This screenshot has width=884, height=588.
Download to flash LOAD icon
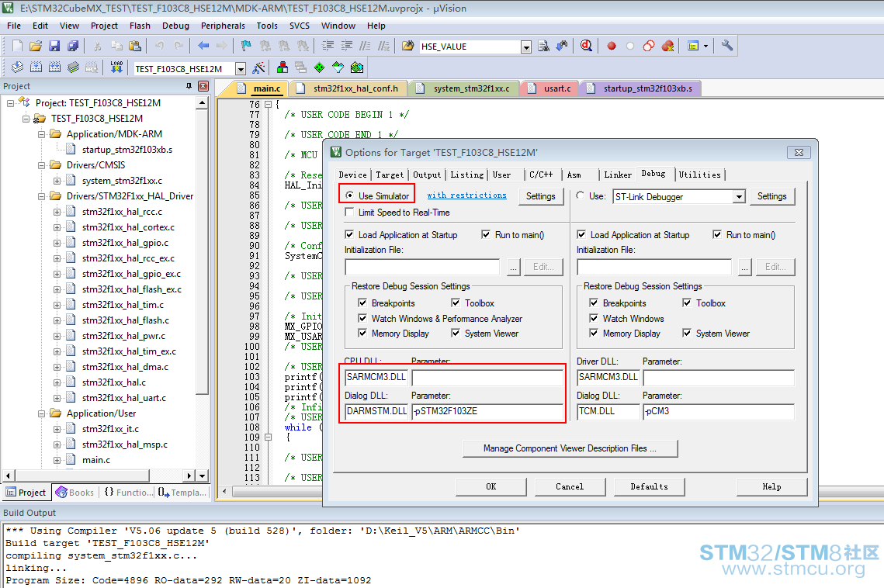pos(116,67)
